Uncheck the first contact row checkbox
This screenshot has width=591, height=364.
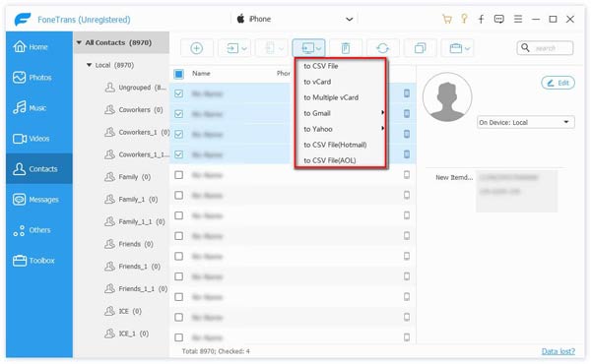point(178,93)
